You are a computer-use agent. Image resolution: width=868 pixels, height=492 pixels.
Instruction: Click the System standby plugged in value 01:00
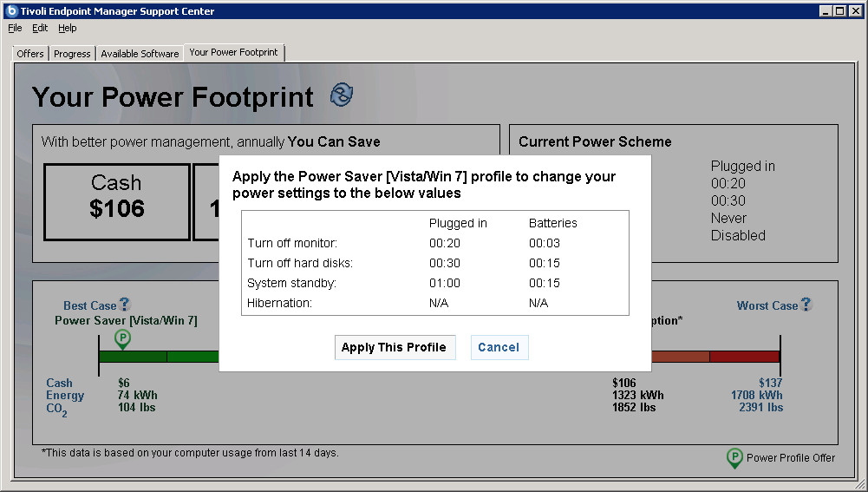point(445,283)
